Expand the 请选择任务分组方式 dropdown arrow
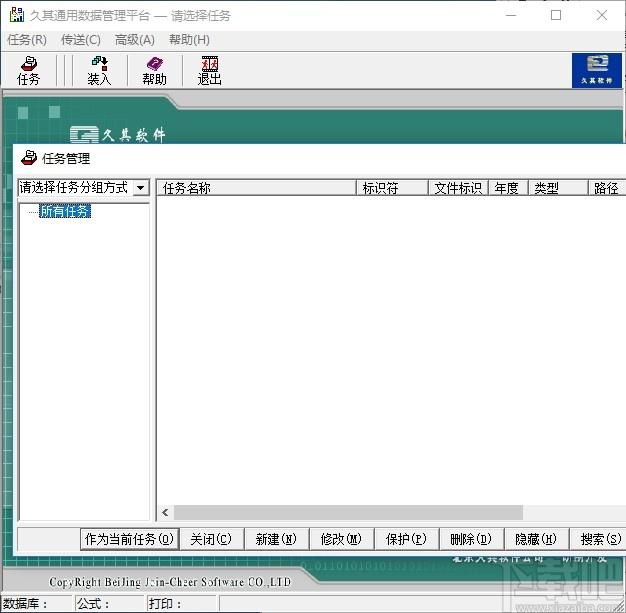This screenshot has height=613, width=626. [141, 187]
